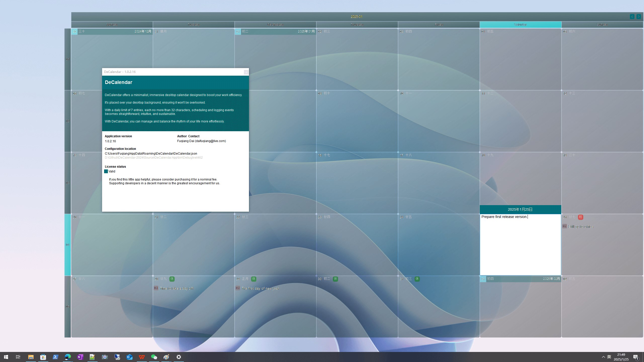Click the red 班 workday badge

pyautogui.click(x=580, y=217)
